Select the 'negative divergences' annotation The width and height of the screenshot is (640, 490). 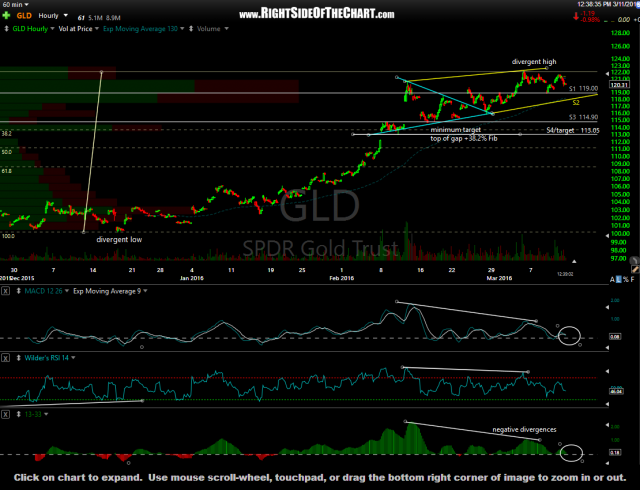[524, 430]
